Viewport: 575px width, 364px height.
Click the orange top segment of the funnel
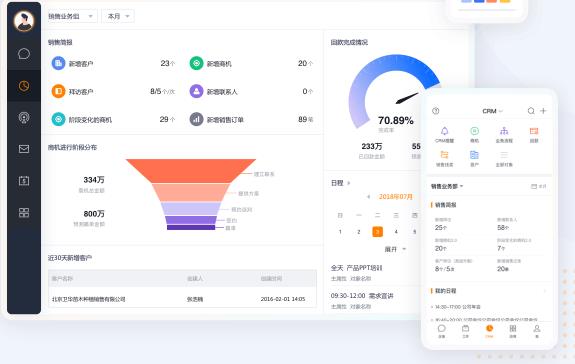[191, 171]
